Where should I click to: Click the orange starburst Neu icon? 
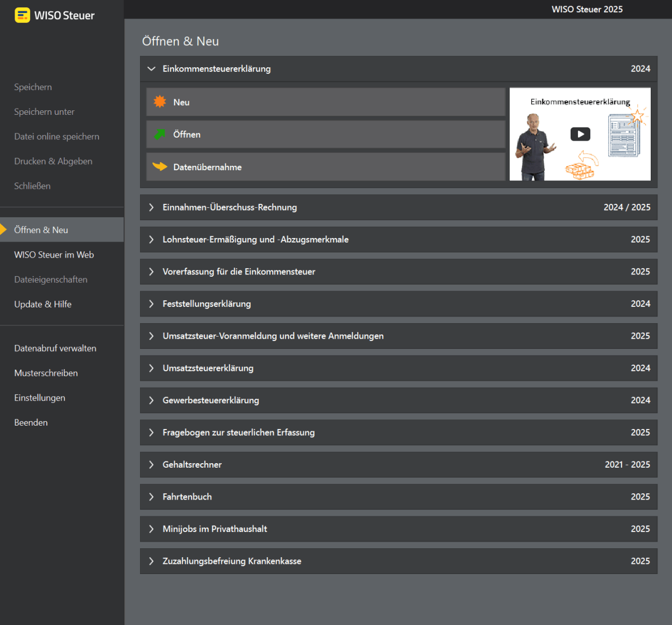point(160,101)
